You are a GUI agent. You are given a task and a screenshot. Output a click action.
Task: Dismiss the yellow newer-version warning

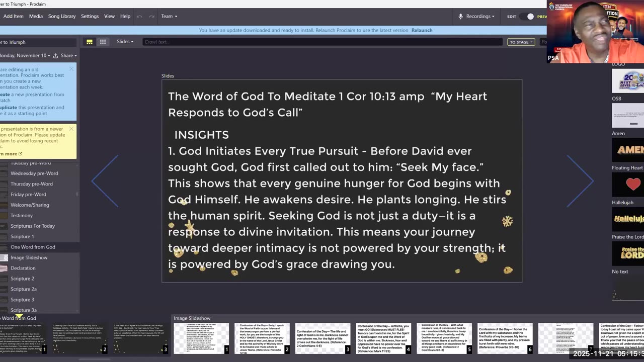coord(71,129)
